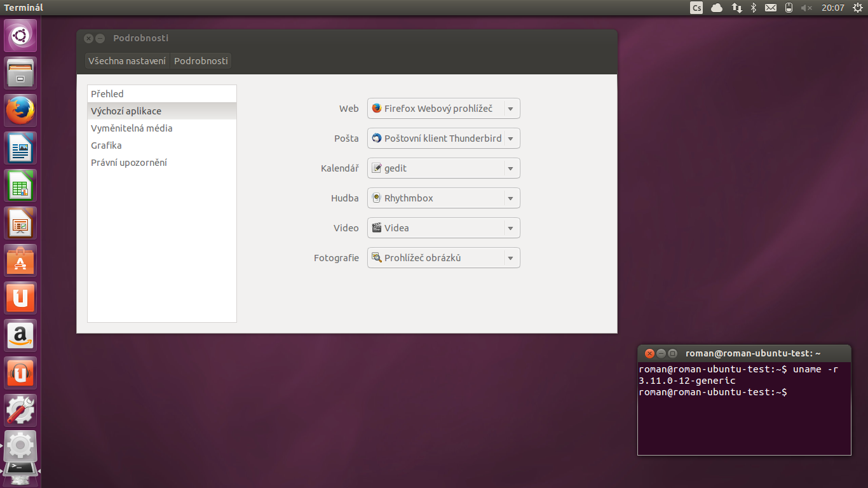Viewport: 868px width, 488px height.
Task: Click the muted volume indicator
Action: [x=807, y=8]
